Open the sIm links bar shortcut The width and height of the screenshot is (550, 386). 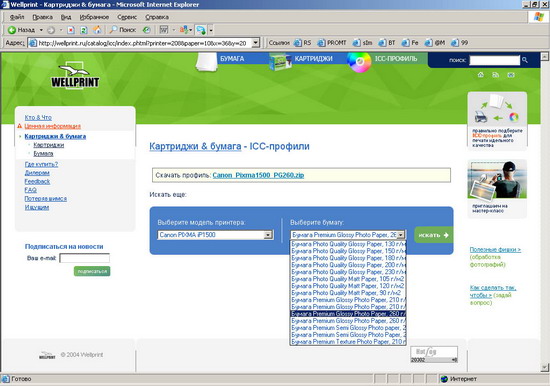coord(362,43)
